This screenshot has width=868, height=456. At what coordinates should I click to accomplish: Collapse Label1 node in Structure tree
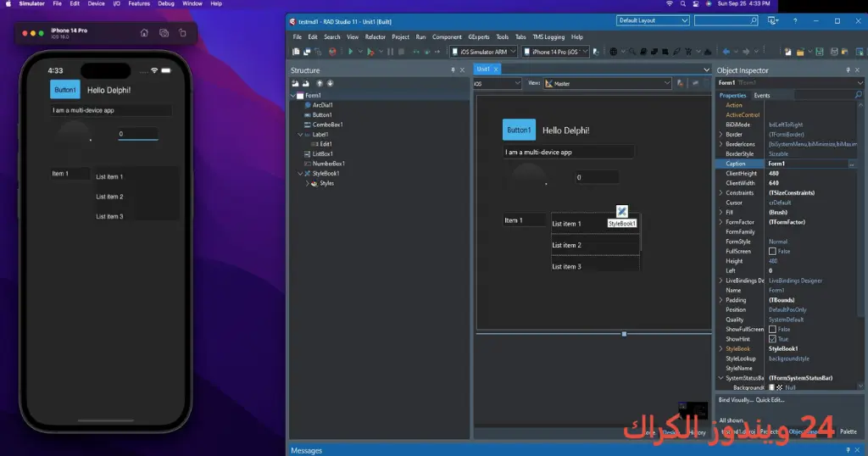(x=300, y=135)
